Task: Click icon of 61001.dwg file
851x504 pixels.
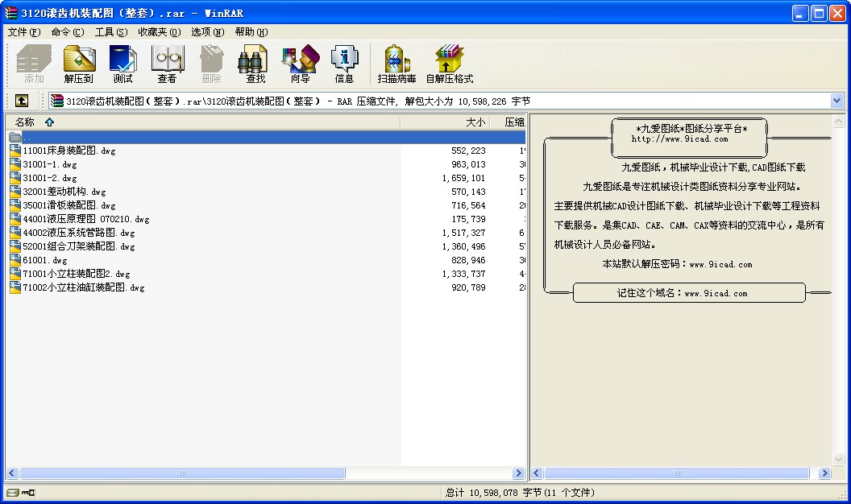Action: tap(15, 260)
